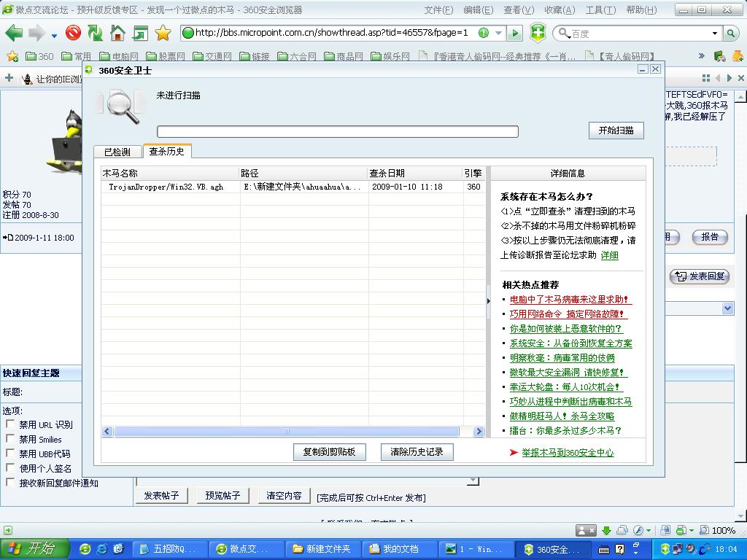The image size is (747, 560).
Task: Open the 帮助(H) menu
Action: [x=641, y=10]
